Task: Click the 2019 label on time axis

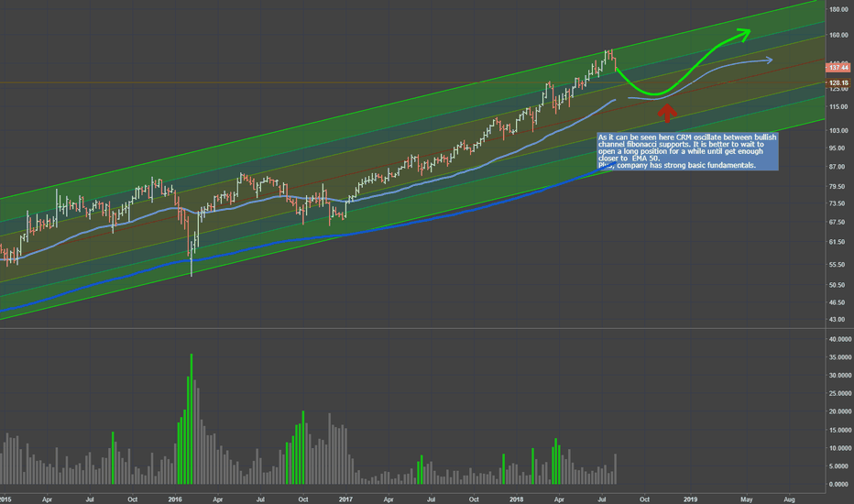Action: 690,499
